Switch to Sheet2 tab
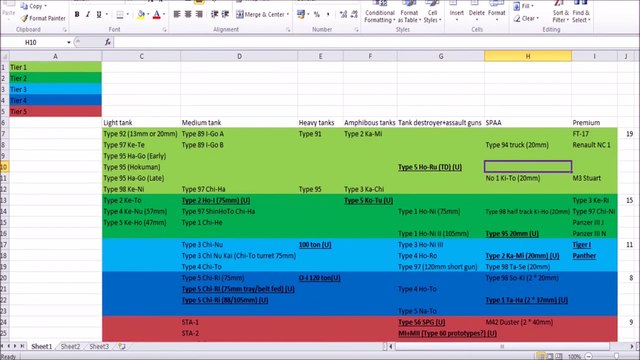This screenshot has height=360, width=640. (70, 347)
